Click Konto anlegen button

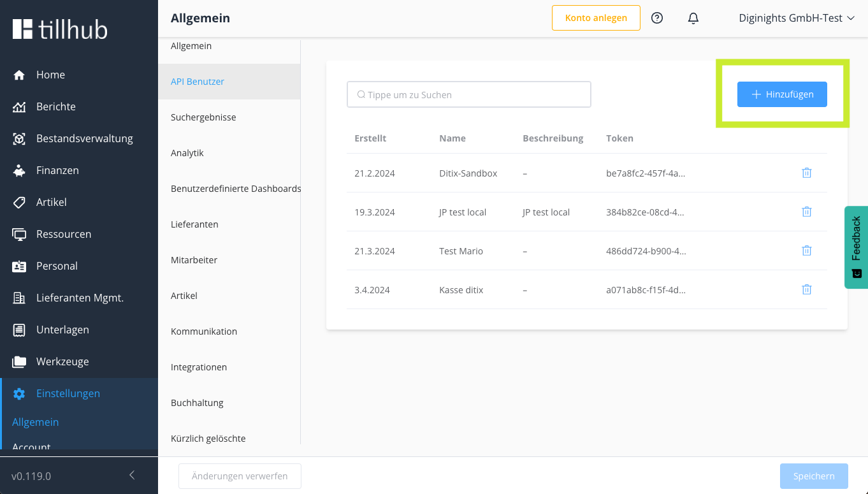596,18
